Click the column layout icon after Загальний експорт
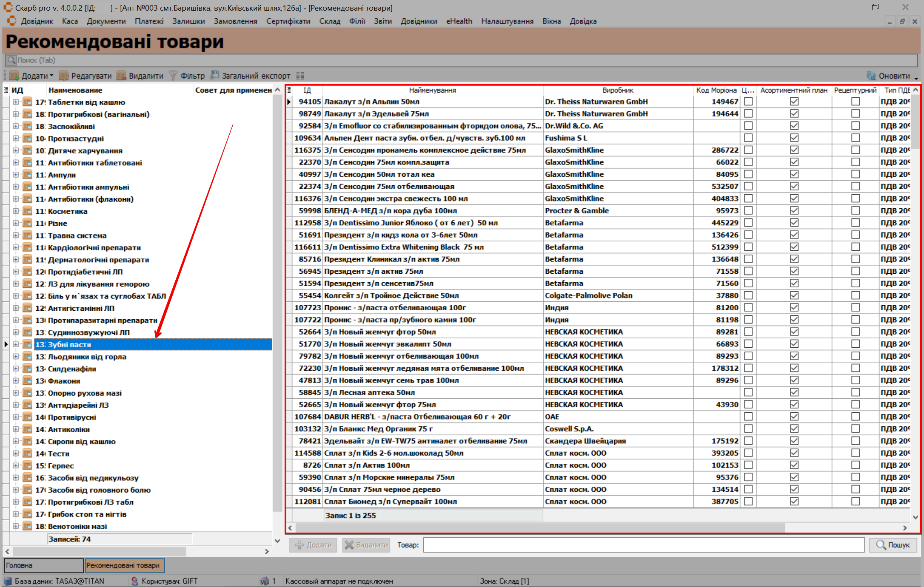924x587 pixels. [300, 76]
